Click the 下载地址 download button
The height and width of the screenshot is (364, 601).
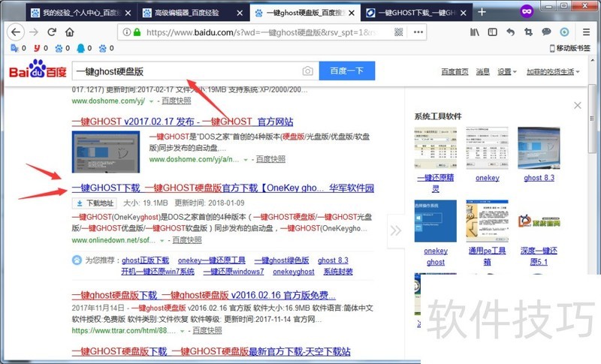(95, 203)
